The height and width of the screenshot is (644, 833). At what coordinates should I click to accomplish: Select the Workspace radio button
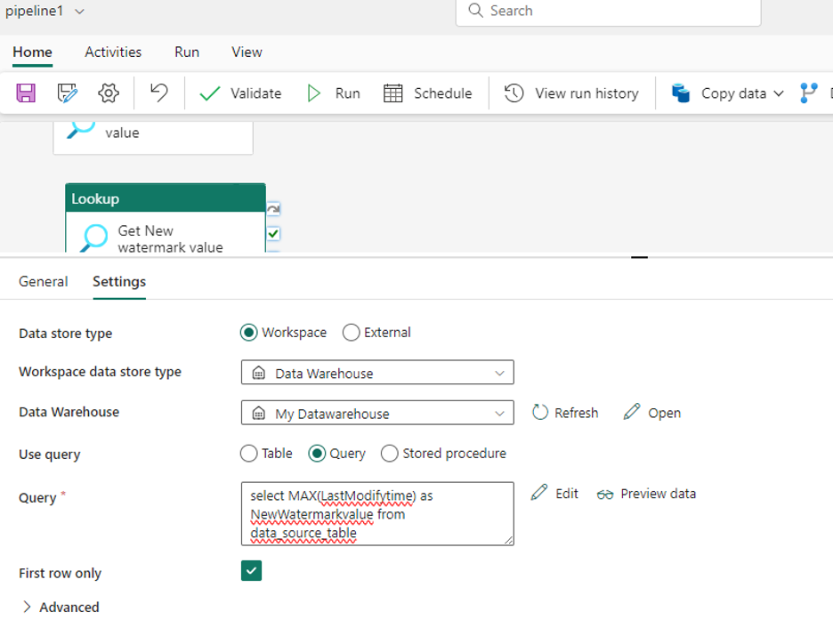click(x=248, y=333)
